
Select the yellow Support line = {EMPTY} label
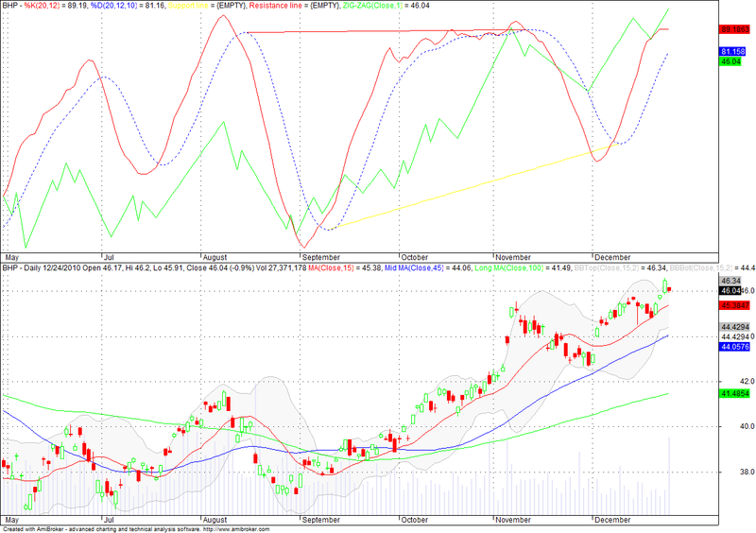tap(208, 6)
